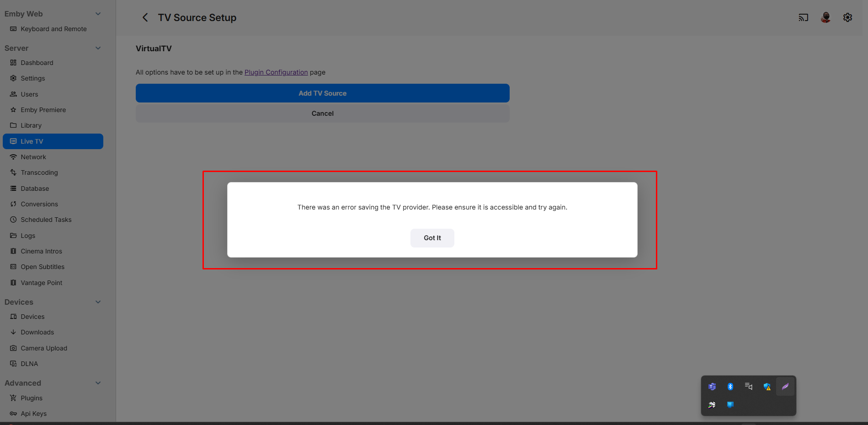Click the Settings cog icon in sidebar
Screen dimensions: 868x425
(x=13, y=78)
